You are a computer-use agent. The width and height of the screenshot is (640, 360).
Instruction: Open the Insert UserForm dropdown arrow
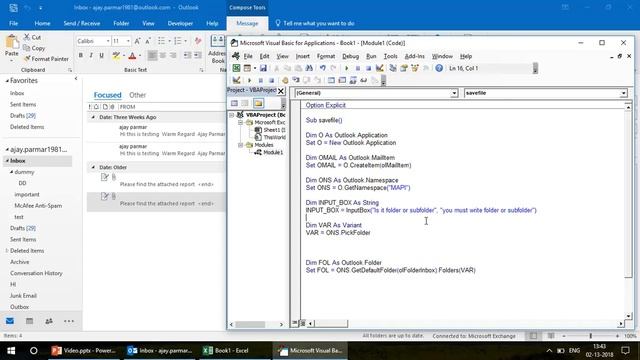tap(255, 68)
